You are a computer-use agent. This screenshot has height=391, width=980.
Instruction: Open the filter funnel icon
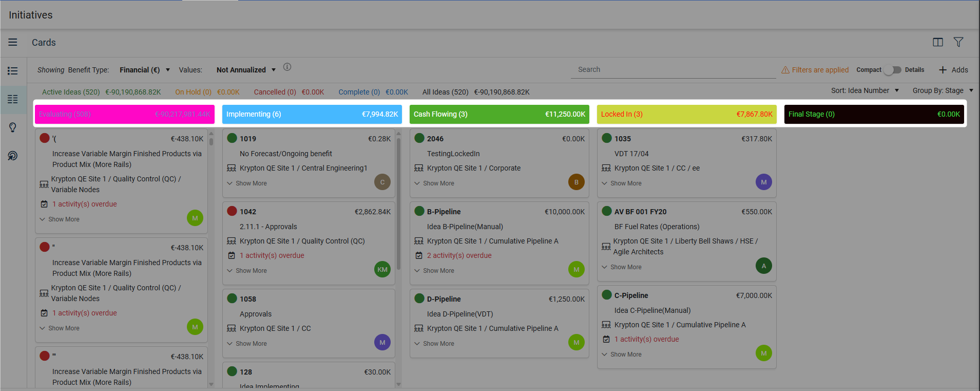click(x=958, y=42)
